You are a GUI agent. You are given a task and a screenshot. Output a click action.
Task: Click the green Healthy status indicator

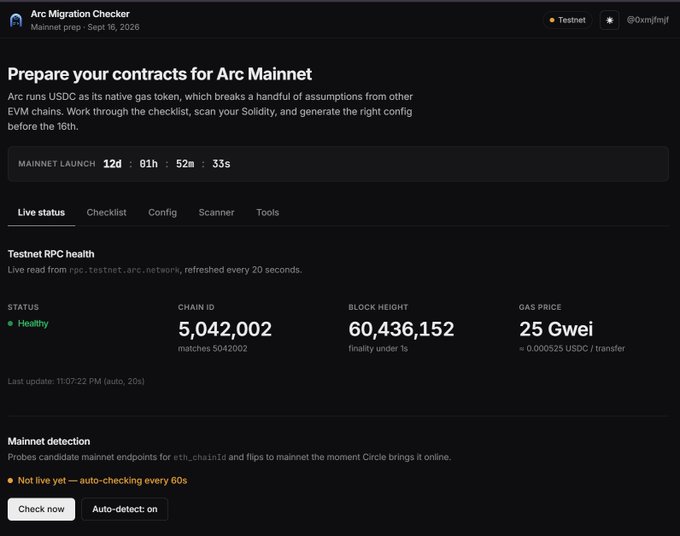(28, 324)
